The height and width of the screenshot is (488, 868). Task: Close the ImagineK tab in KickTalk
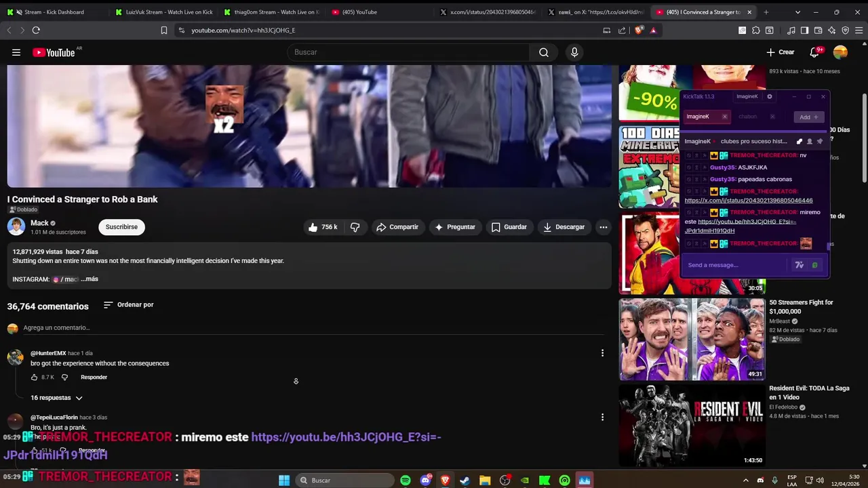point(724,117)
